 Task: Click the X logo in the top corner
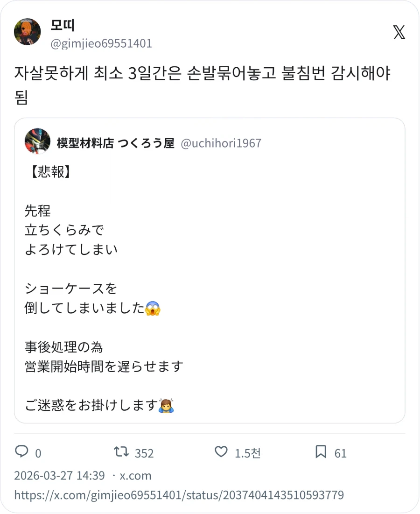coord(399,33)
